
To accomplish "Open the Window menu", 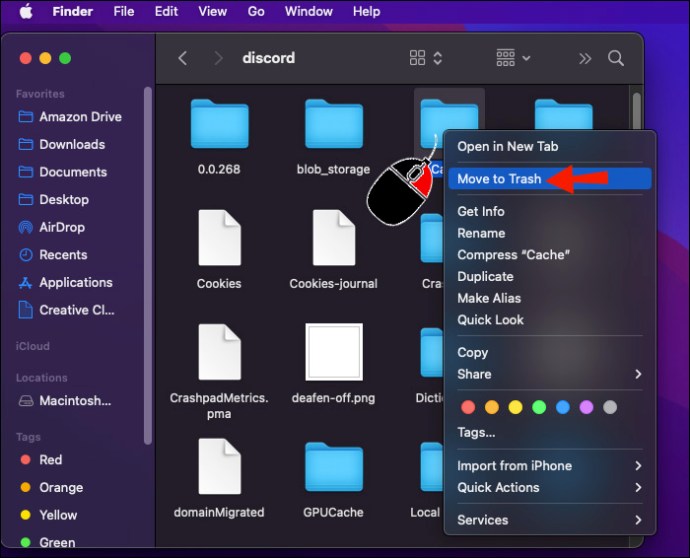I will point(308,11).
